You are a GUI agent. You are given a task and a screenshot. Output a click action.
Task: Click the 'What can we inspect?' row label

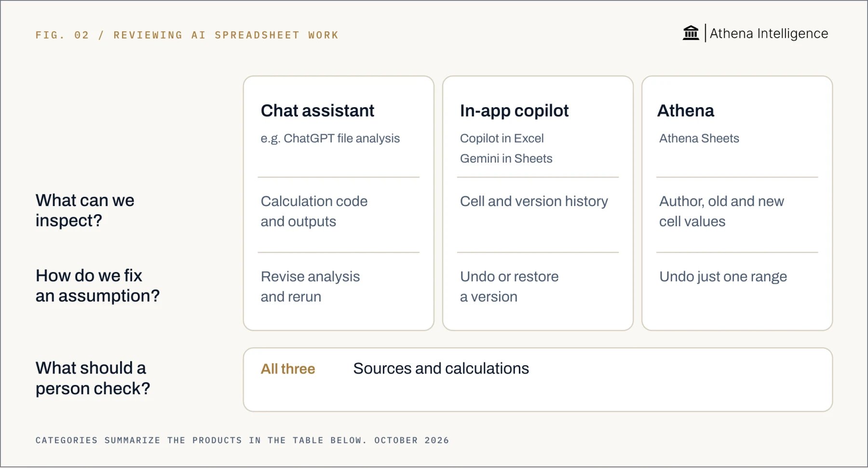click(85, 210)
